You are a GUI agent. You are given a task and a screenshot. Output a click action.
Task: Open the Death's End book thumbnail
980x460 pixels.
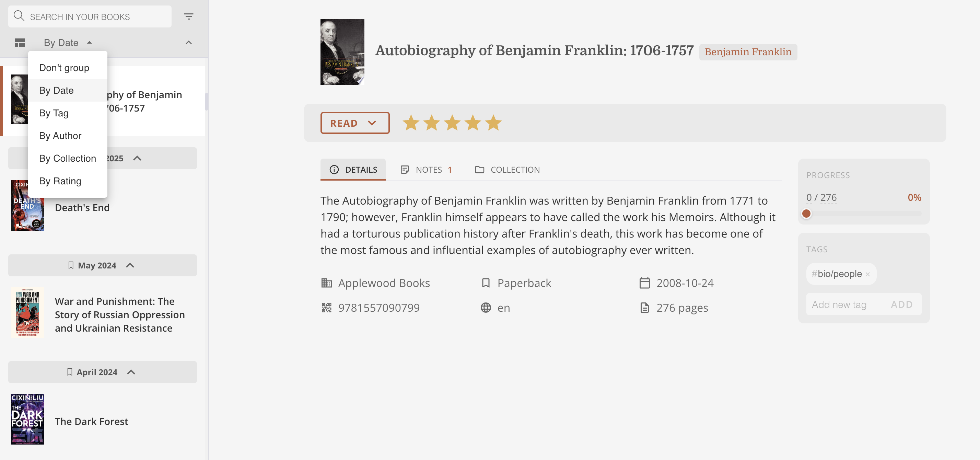[x=27, y=206]
